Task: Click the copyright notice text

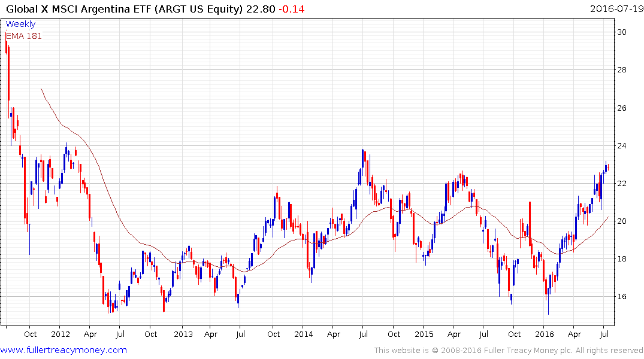Action: [x=509, y=351]
